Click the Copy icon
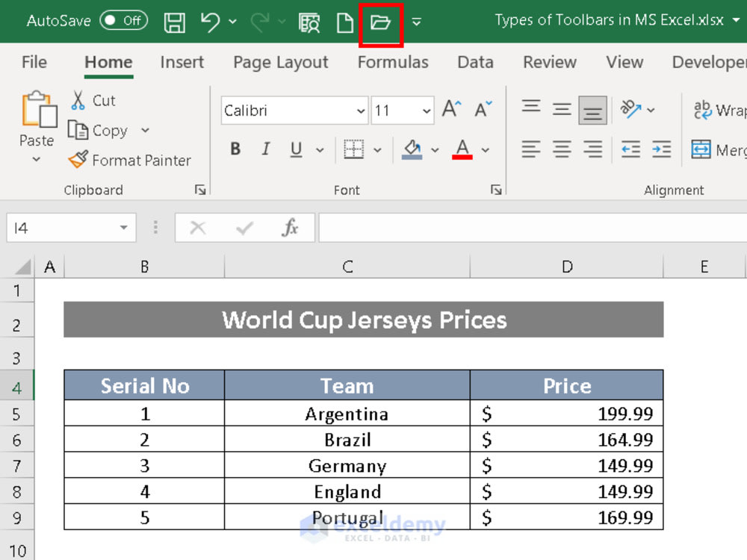 [x=78, y=129]
